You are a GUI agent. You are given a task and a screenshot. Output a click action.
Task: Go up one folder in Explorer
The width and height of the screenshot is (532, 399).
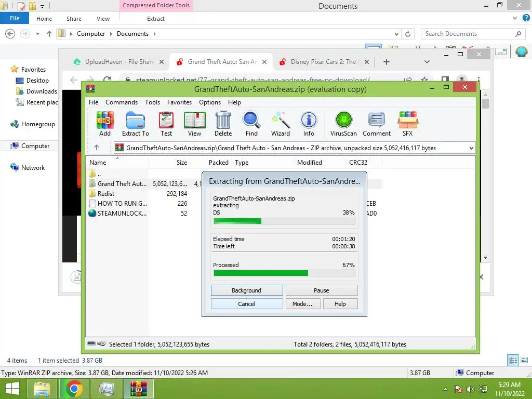tap(49, 34)
